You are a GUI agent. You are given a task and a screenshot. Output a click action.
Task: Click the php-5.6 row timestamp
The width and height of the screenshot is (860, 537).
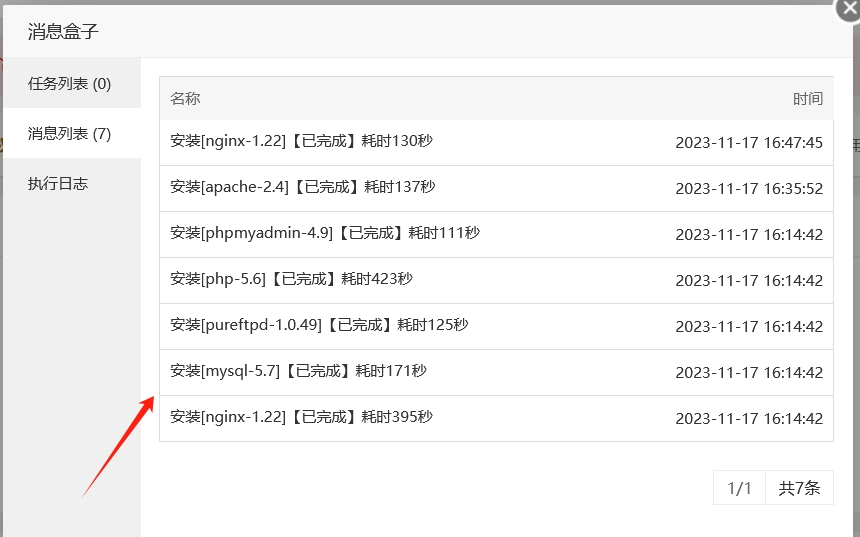point(749,281)
